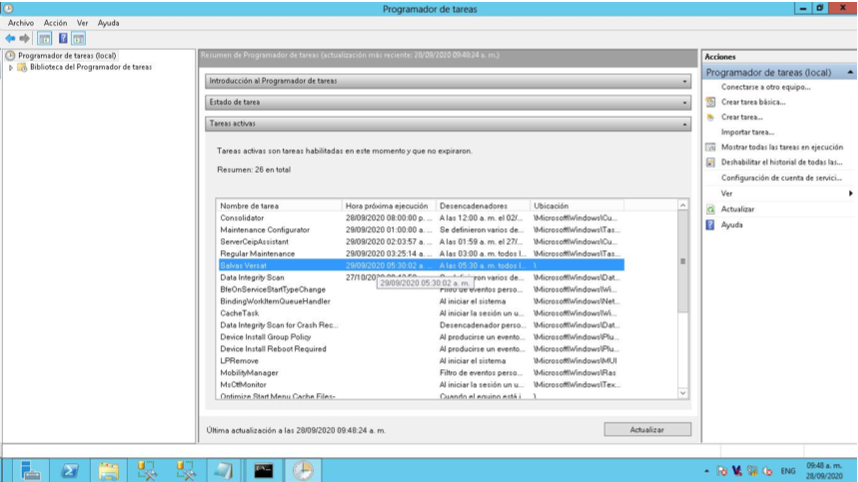
Task: Click Configuración de cuenta de servicio action
Action: pyautogui.click(x=781, y=178)
